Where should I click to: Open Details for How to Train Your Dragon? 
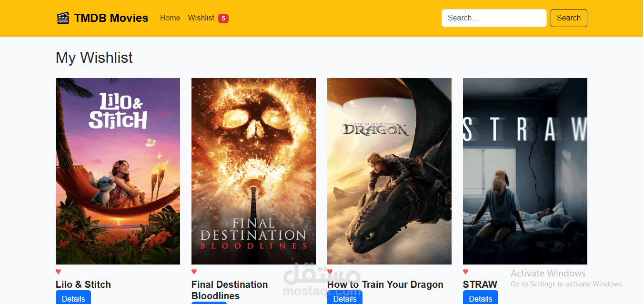coord(345,298)
